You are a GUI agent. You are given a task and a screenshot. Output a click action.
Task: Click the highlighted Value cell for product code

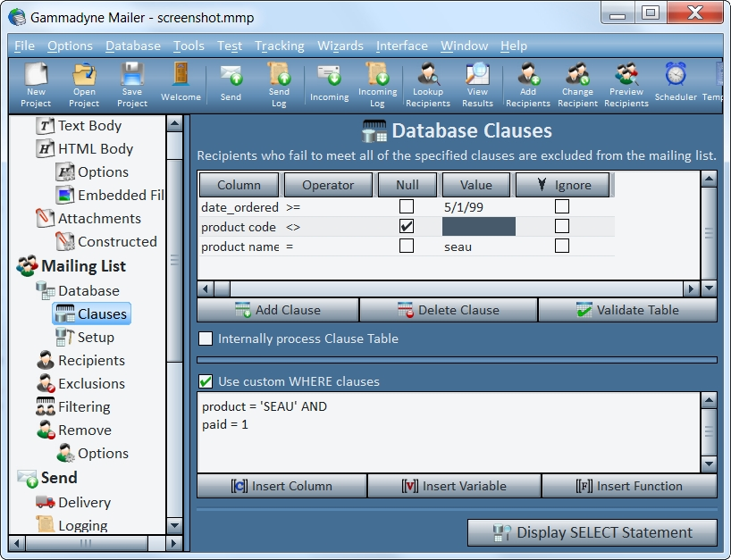click(x=478, y=227)
